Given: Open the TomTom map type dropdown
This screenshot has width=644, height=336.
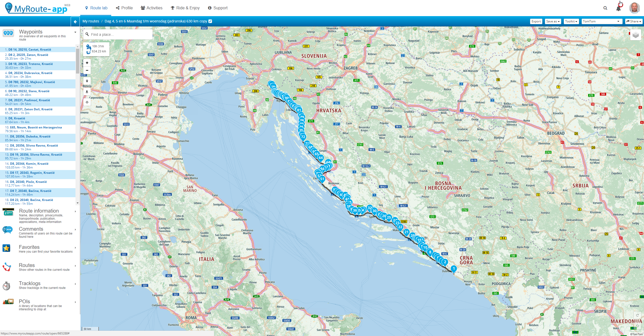Looking at the screenshot, I should point(601,21).
